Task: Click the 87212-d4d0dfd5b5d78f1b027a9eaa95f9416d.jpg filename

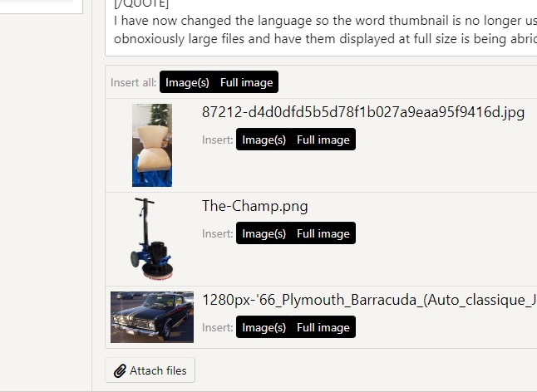Action: tap(363, 112)
